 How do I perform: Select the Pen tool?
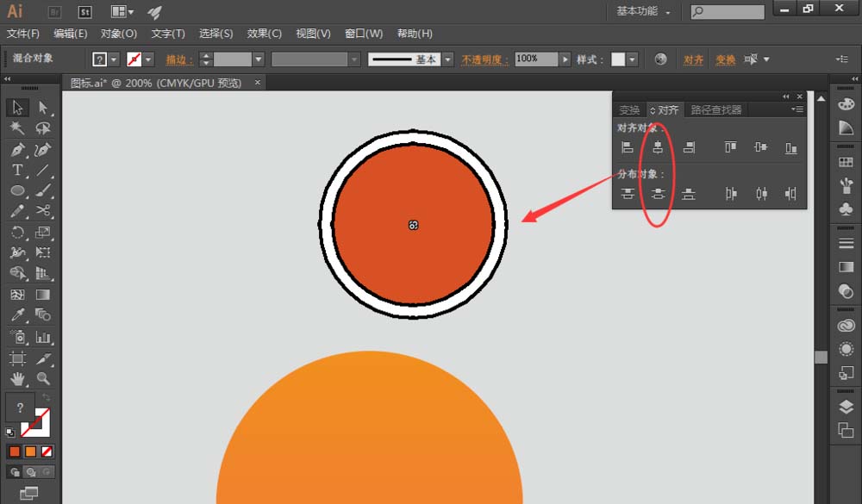(17, 150)
